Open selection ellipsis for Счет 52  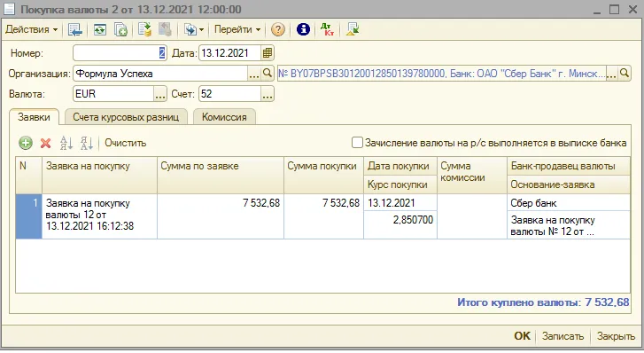[268, 94]
